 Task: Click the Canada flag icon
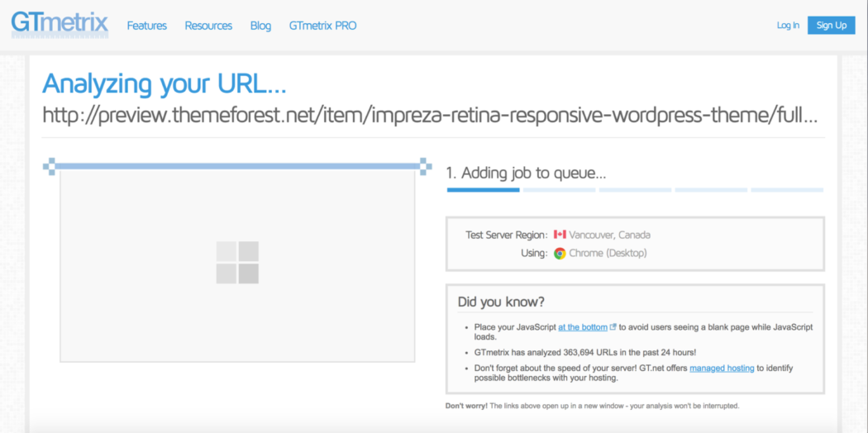click(560, 235)
